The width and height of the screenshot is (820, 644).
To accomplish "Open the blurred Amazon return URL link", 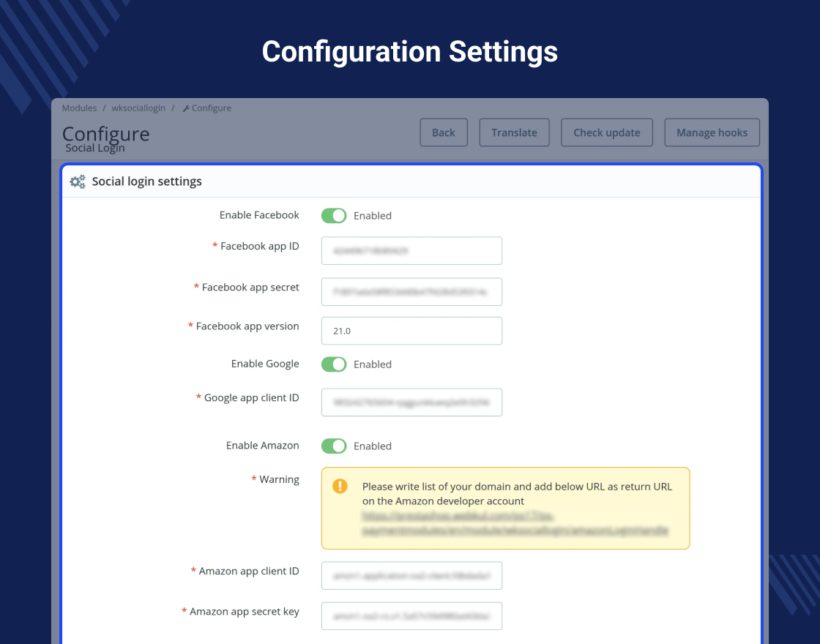I will (x=515, y=523).
